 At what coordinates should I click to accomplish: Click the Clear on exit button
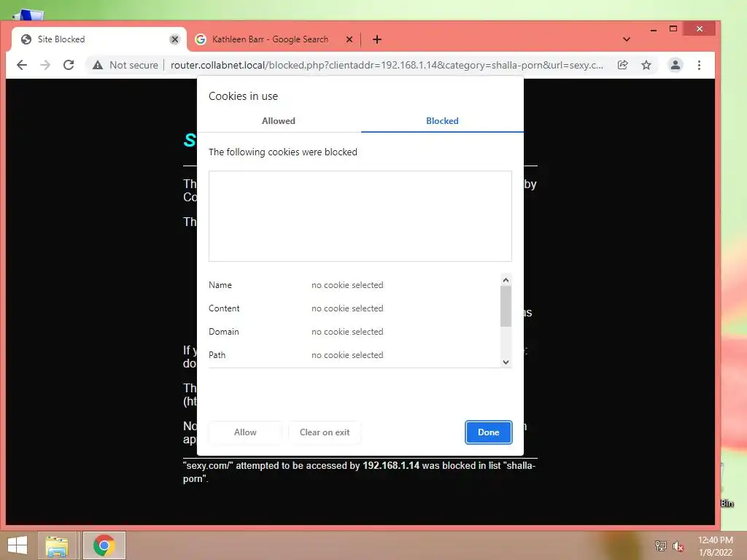(x=325, y=432)
